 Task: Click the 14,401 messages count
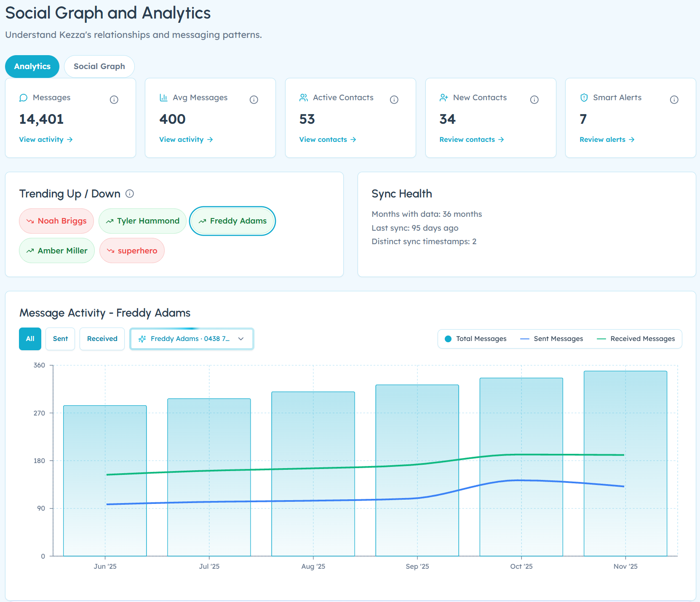pyautogui.click(x=41, y=120)
